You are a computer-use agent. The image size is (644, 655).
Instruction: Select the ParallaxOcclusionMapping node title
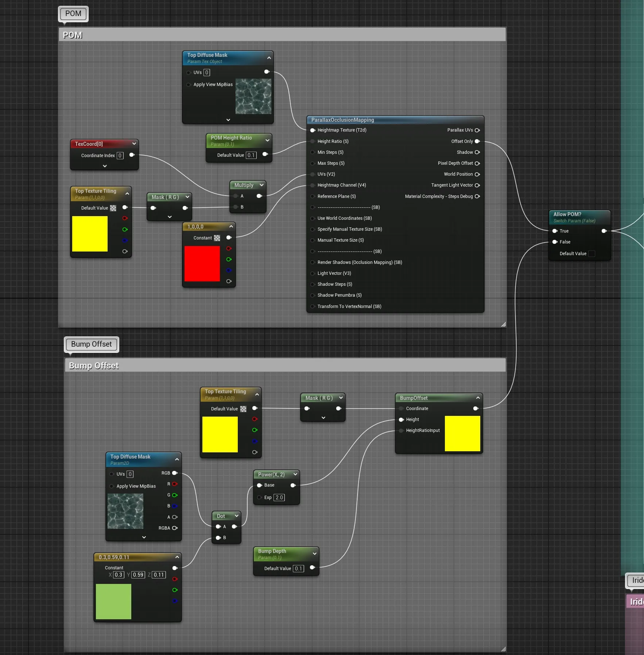(343, 120)
